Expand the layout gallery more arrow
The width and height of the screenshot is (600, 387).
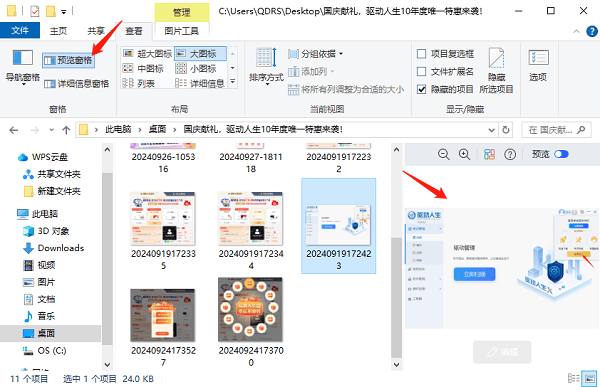(232, 82)
